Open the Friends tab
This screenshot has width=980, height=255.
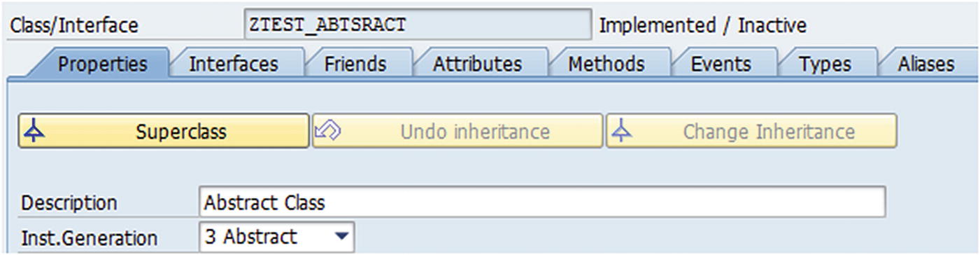click(x=355, y=64)
